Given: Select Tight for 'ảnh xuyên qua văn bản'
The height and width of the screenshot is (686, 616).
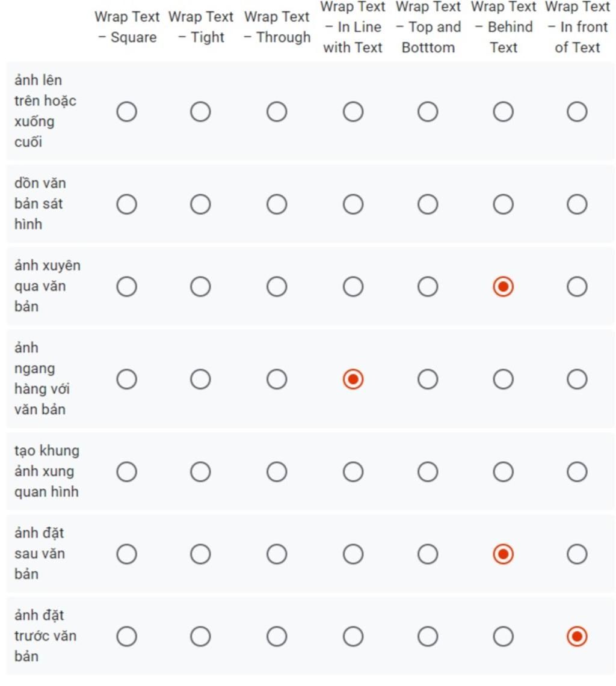Looking at the screenshot, I should (x=200, y=287).
